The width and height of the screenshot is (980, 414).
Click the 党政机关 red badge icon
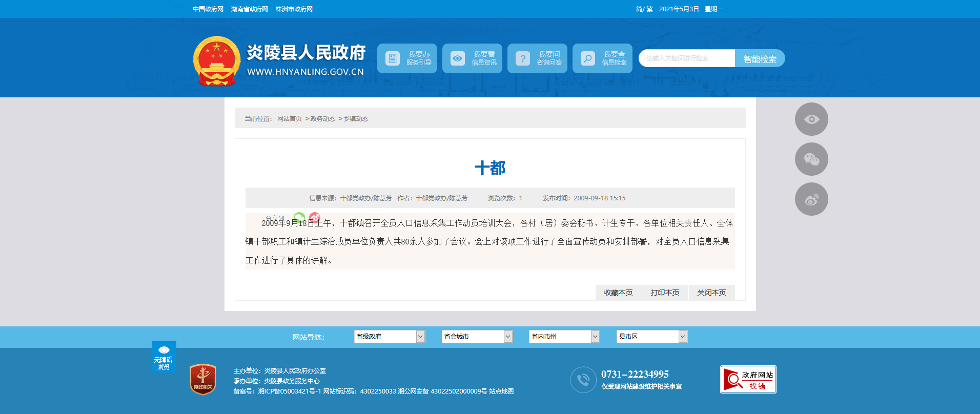tap(203, 380)
